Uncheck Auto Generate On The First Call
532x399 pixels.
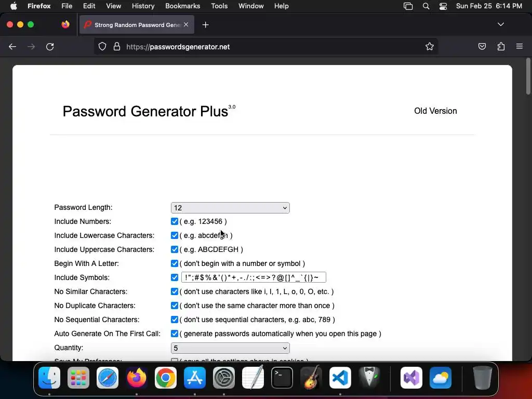(175, 334)
